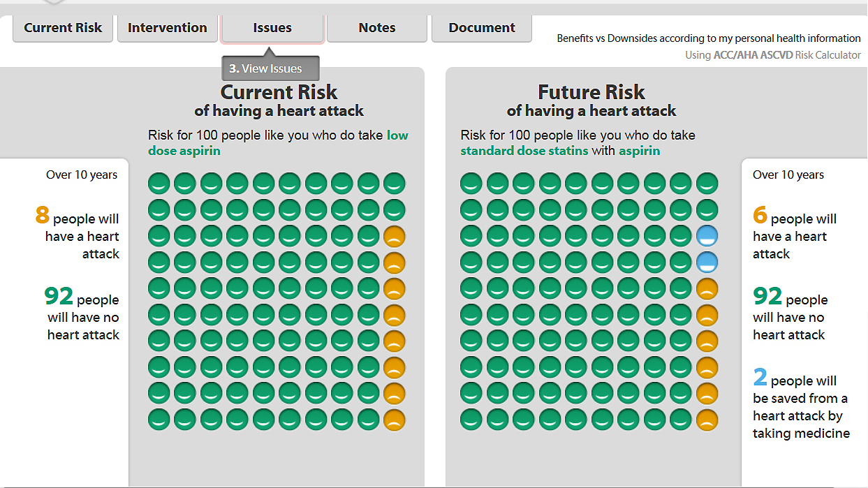868x488 pixels.
Task: Click the top blue face in Future Risk grid
Action: tap(707, 236)
